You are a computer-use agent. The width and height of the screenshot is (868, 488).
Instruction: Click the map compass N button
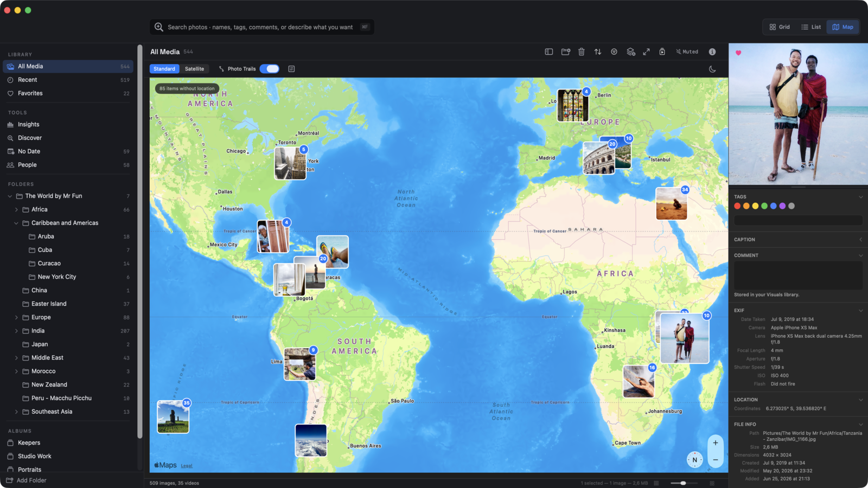(694, 460)
